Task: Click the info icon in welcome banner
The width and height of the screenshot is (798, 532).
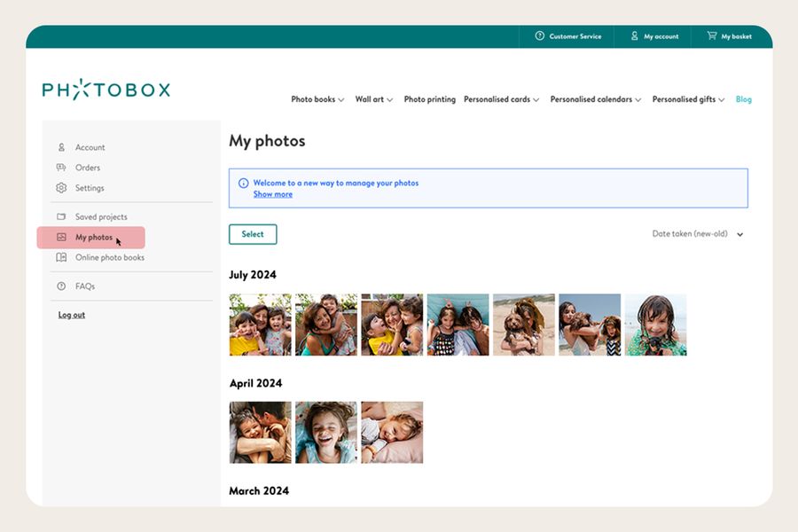Action: coord(243,184)
